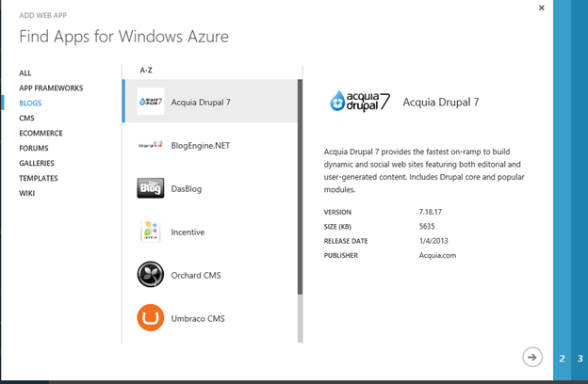Open the GALLERIES category
The height and width of the screenshot is (384, 588).
pyautogui.click(x=37, y=163)
